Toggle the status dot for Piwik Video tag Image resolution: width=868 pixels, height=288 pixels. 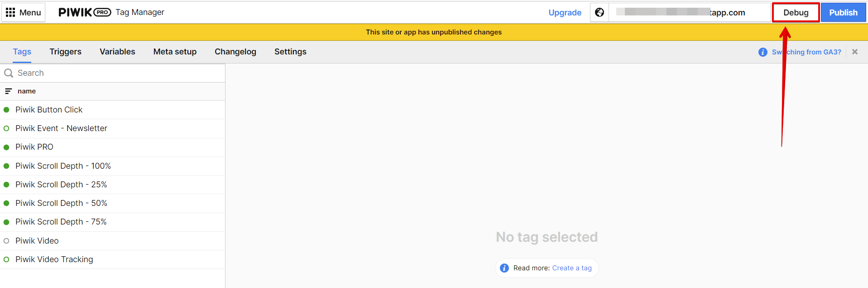pyautogui.click(x=7, y=240)
